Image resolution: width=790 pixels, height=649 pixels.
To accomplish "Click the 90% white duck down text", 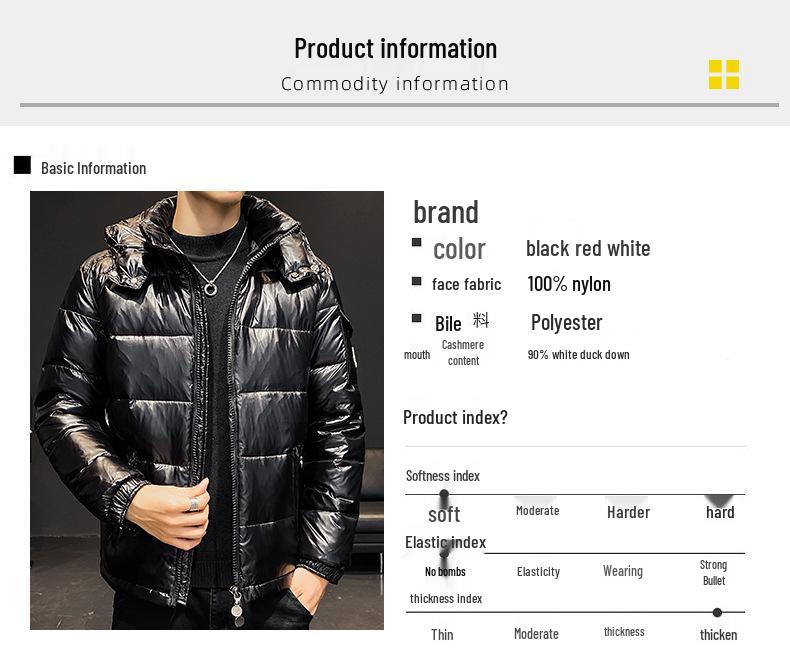I will click(578, 355).
